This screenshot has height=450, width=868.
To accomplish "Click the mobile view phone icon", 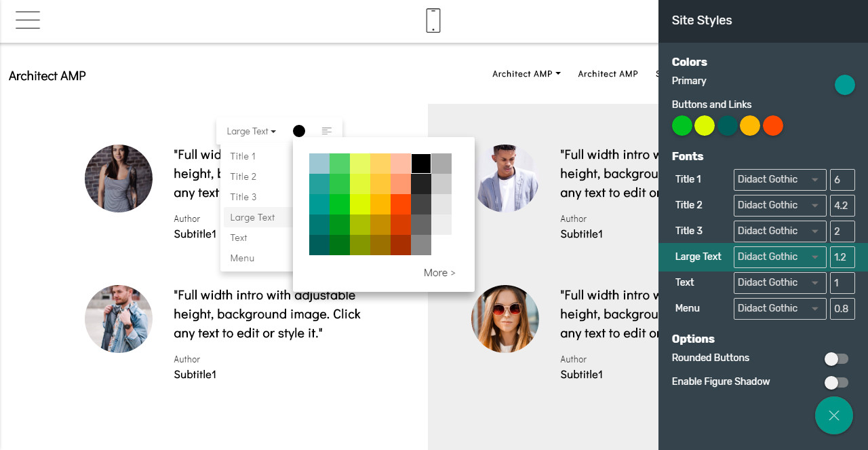I will tap(433, 20).
